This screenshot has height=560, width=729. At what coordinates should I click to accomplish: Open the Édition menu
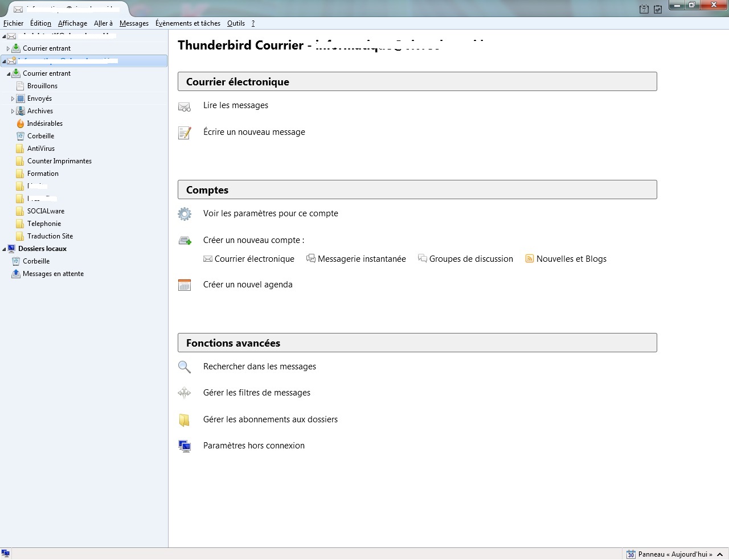40,23
